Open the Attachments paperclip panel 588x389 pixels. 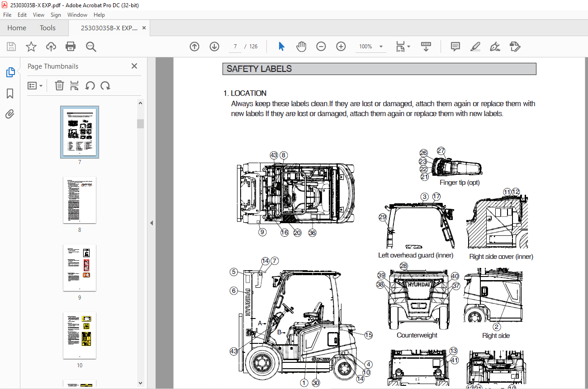pyautogui.click(x=10, y=114)
